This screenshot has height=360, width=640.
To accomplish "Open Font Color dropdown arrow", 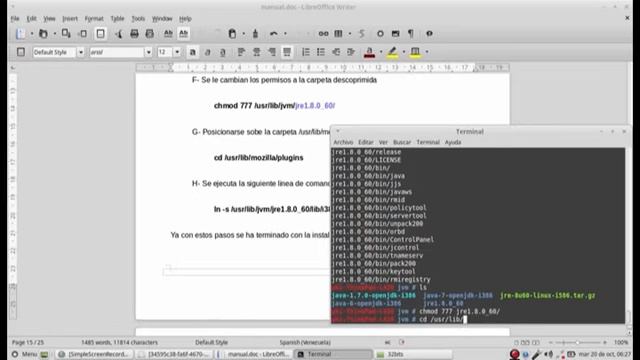I will click(381, 52).
